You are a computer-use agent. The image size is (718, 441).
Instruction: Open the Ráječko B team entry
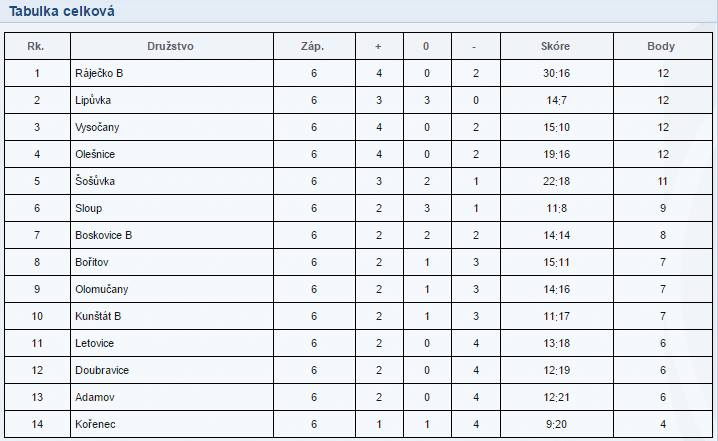tap(99, 73)
